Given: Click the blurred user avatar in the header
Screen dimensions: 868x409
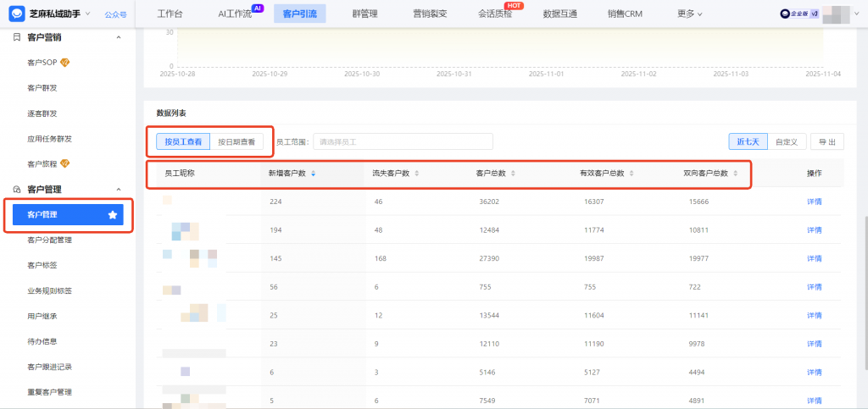Looking at the screenshot, I should tap(835, 14).
